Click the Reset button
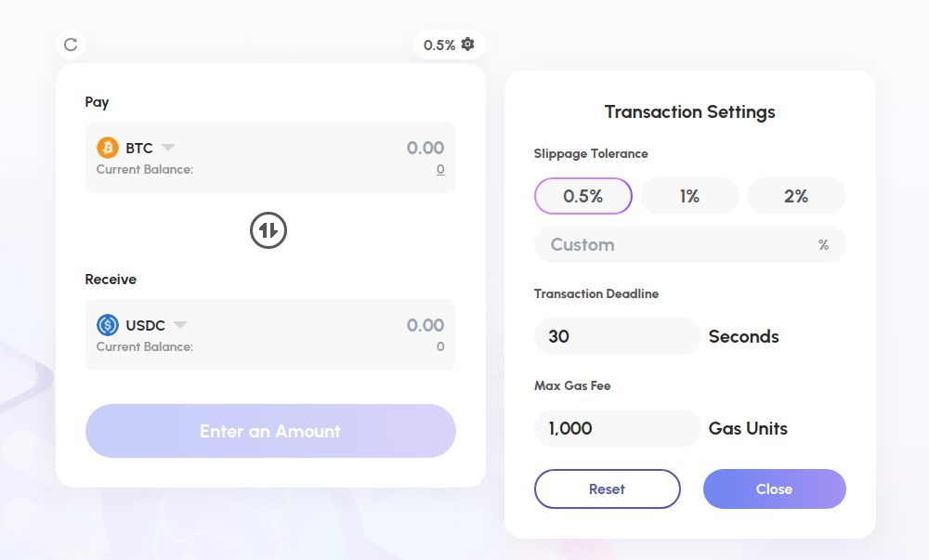Image resolution: width=929 pixels, height=560 pixels. [608, 489]
